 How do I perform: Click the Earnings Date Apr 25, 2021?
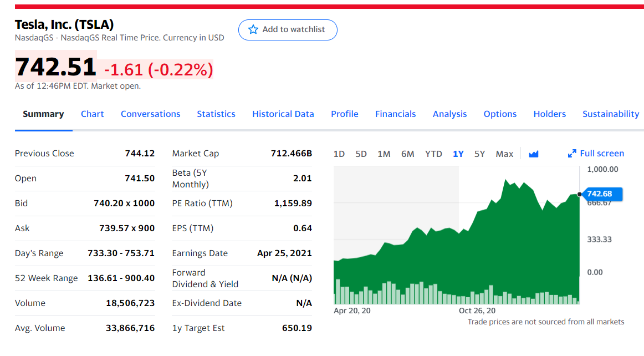[x=284, y=253]
